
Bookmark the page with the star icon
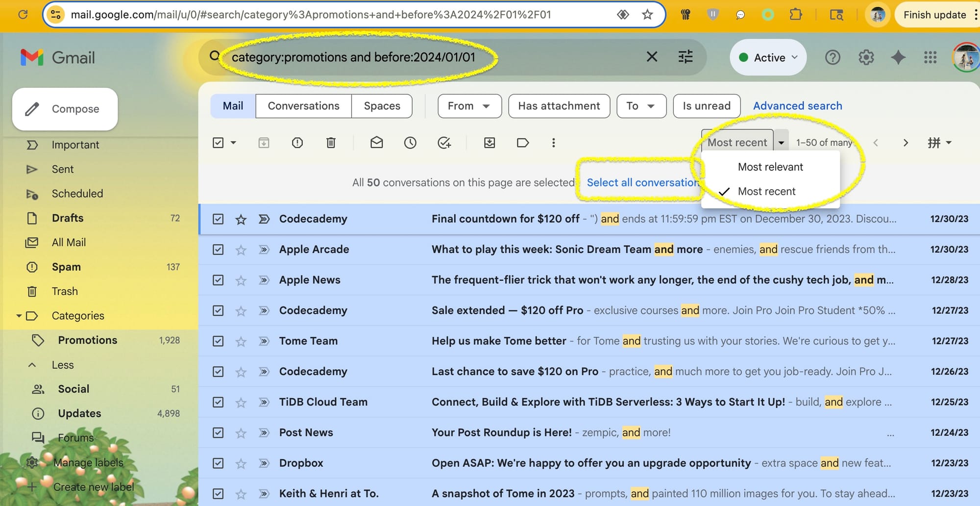(x=647, y=15)
